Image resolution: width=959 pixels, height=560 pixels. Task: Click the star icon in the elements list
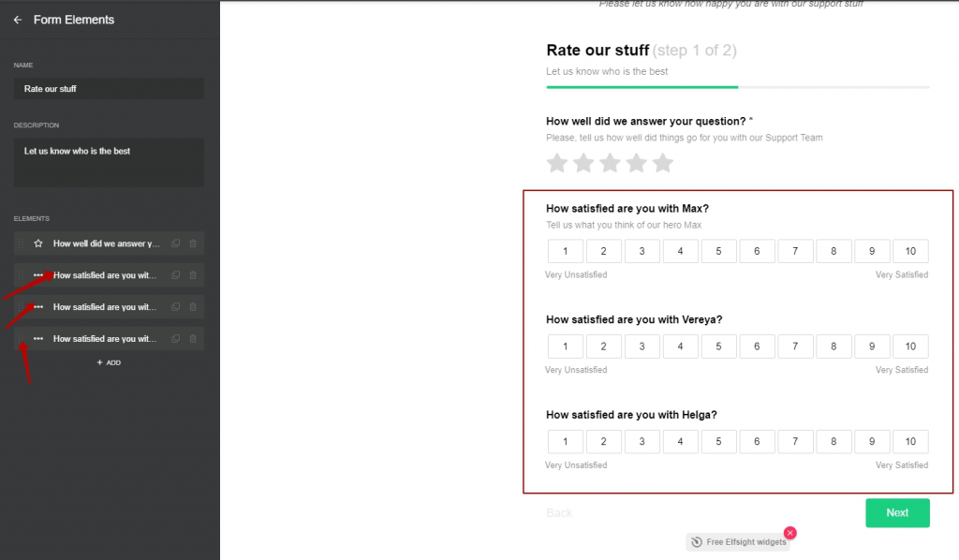pyautogui.click(x=38, y=243)
